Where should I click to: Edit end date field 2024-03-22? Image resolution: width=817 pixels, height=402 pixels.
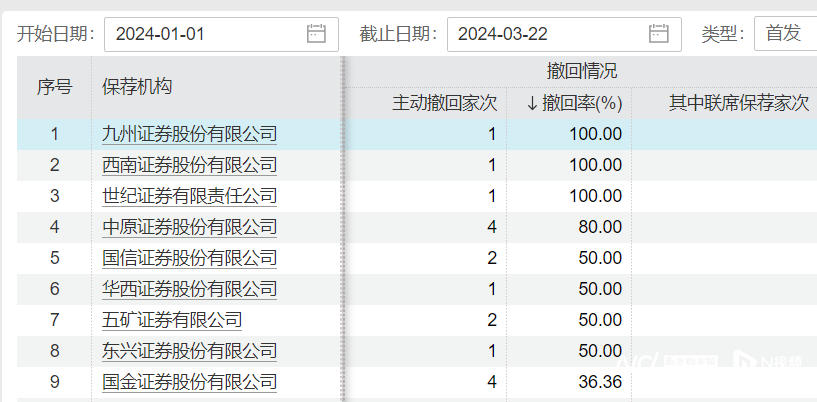(x=564, y=34)
